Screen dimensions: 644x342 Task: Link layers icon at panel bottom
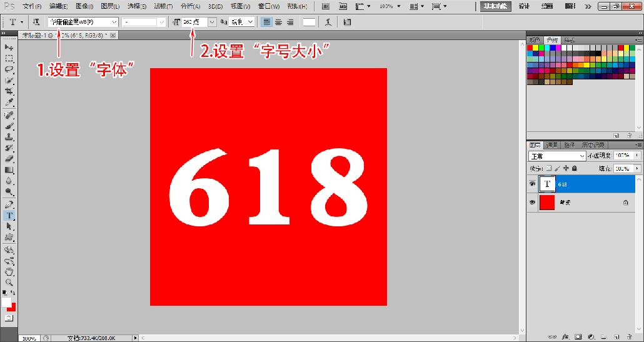(553, 336)
